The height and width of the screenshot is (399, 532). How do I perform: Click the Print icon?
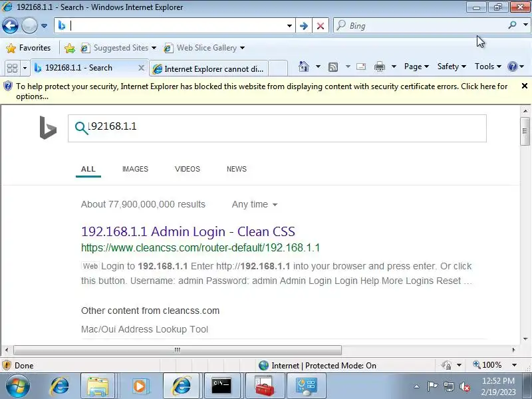(x=379, y=66)
